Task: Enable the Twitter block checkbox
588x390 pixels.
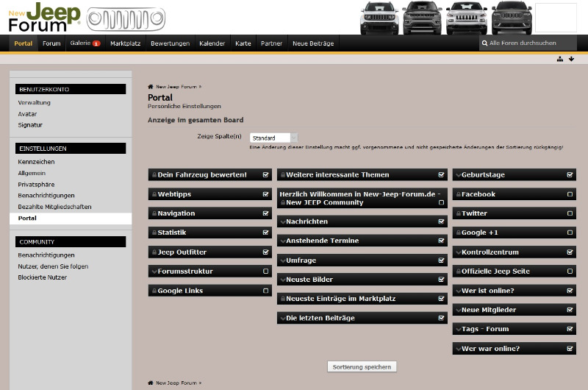Action: click(x=570, y=213)
